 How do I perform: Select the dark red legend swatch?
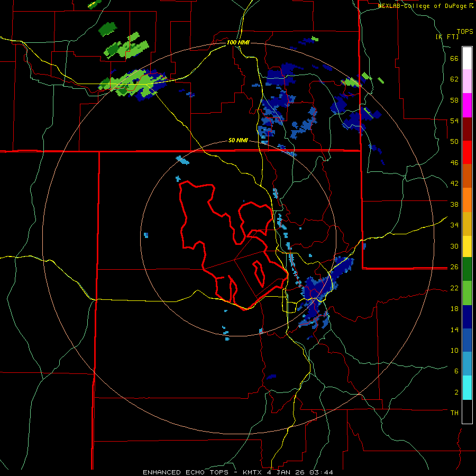pos(467,129)
